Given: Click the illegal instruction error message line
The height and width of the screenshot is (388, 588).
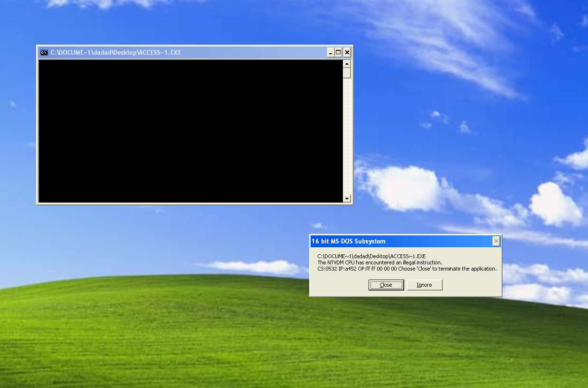Looking at the screenshot, I should coord(379,262).
